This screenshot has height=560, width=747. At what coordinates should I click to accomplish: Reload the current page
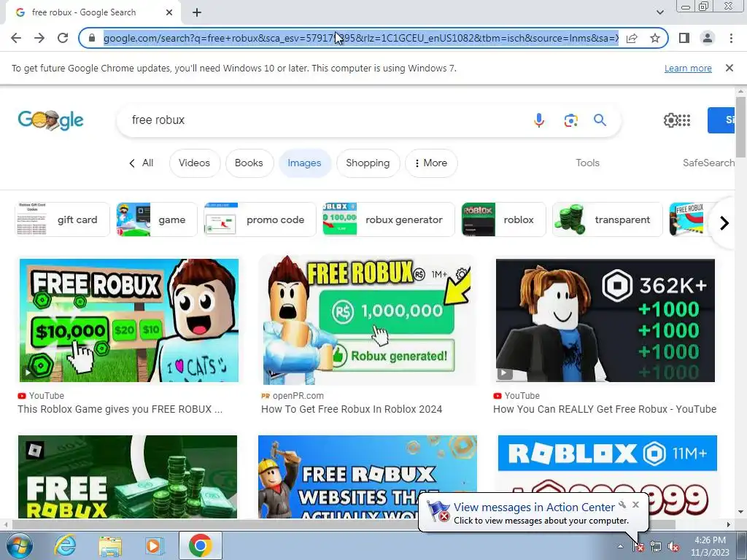coord(63,38)
